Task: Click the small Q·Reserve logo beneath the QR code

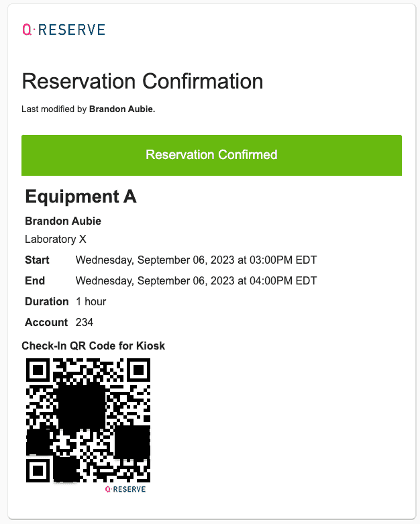Action: [x=125, y=489]
